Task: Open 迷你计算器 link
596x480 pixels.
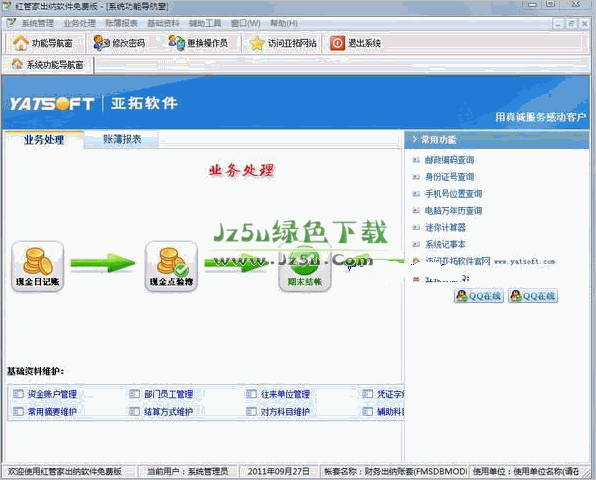Action: pos(445,227)
